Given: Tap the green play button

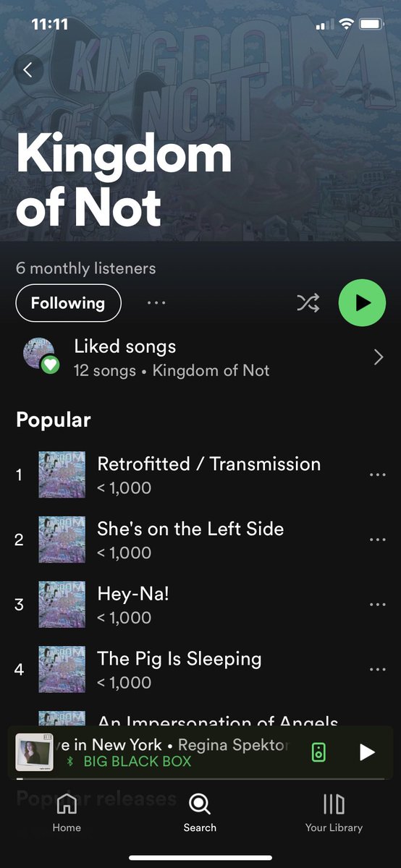Looking at the screenshot, I should 362,303.
